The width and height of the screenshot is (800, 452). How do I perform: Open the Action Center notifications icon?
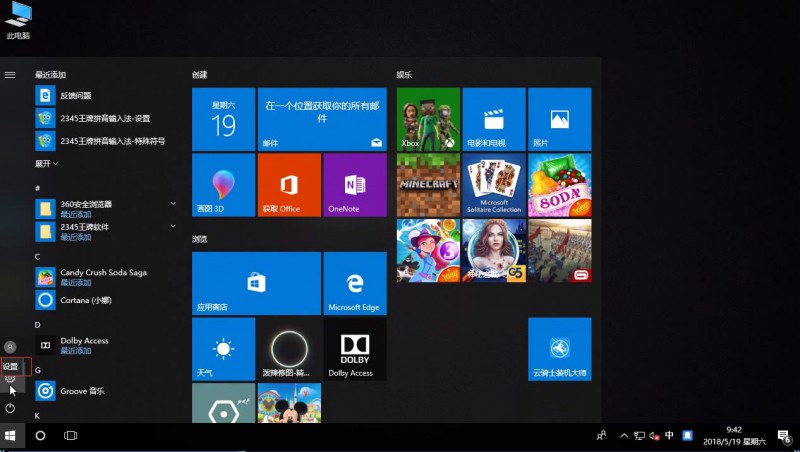click(784, 436)
